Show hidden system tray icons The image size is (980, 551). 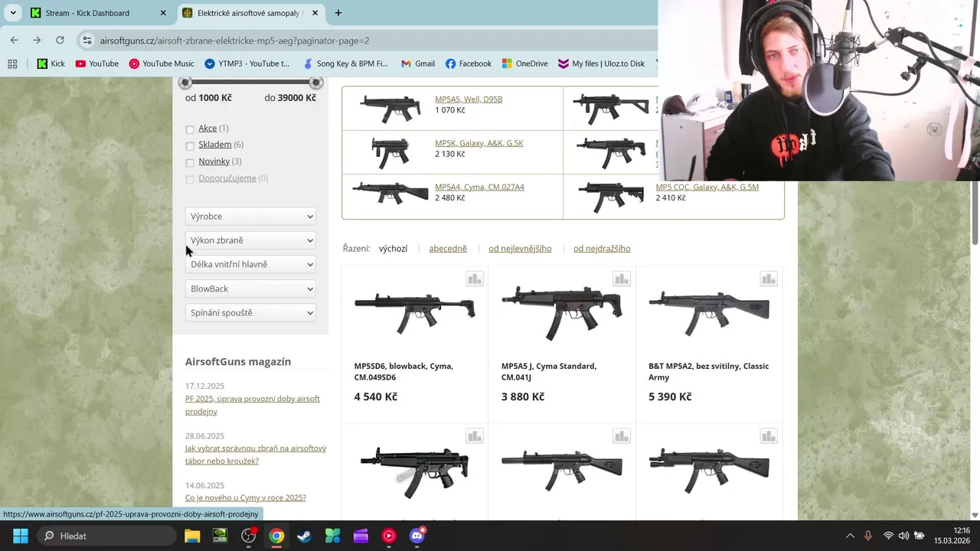[850, 536]
